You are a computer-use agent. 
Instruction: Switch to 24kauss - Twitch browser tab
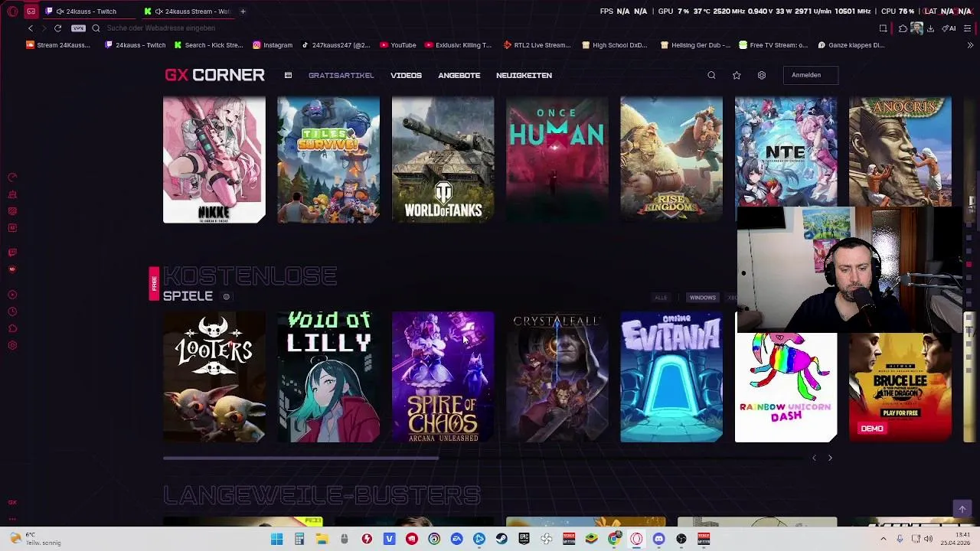pos(90,11)
